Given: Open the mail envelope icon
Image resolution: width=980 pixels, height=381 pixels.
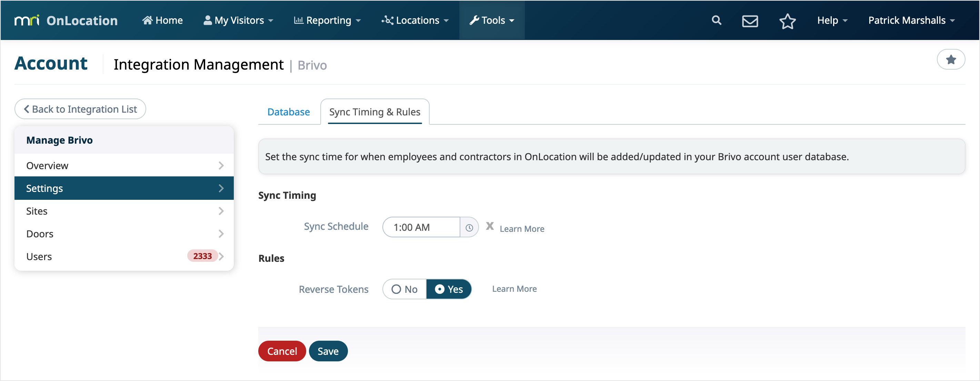Looking at the screenshot, I should point(750,21).
